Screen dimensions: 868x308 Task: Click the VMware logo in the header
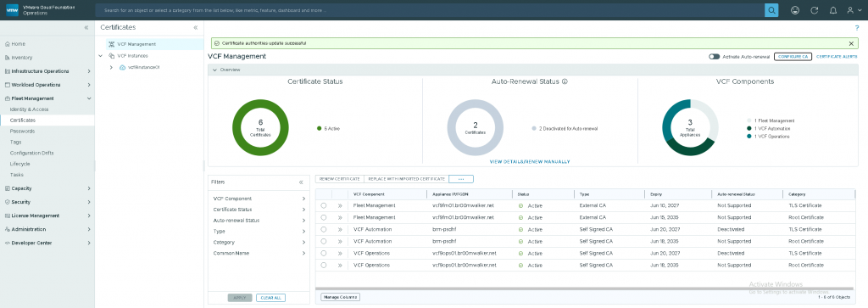tap(13, 10)
